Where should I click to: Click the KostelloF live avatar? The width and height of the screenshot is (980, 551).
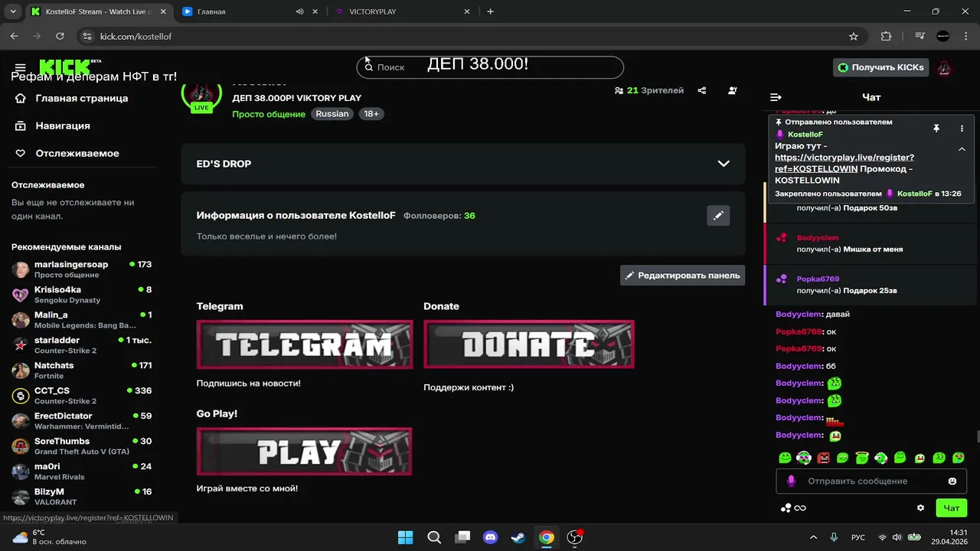pos(201,95)
